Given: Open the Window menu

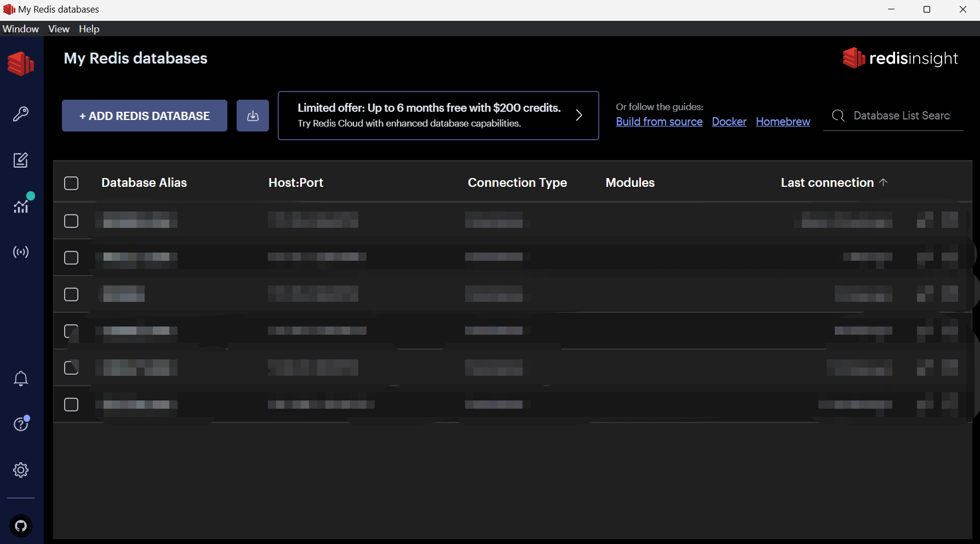Looking at the screenshot, I should (x=21, y=29).
